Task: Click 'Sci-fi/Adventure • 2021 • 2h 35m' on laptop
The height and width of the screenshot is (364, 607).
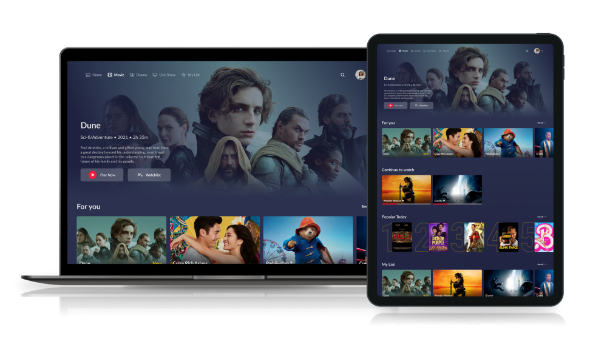Action: (114, 137)
